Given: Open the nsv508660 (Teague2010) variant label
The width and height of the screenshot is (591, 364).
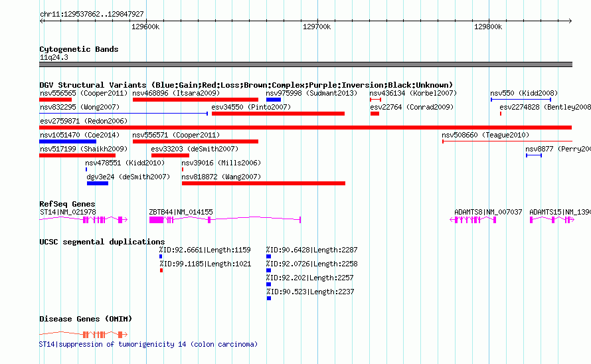Looking at the screenshot, I should (485, 135).
